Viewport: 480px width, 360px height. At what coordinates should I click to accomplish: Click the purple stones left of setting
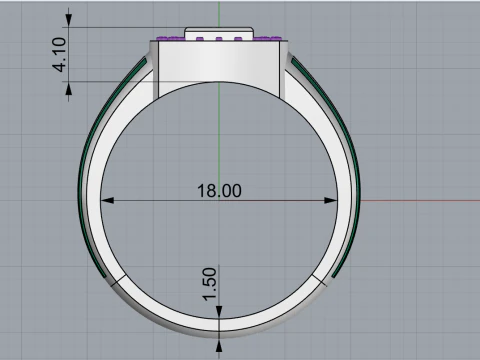click(170, 38)
